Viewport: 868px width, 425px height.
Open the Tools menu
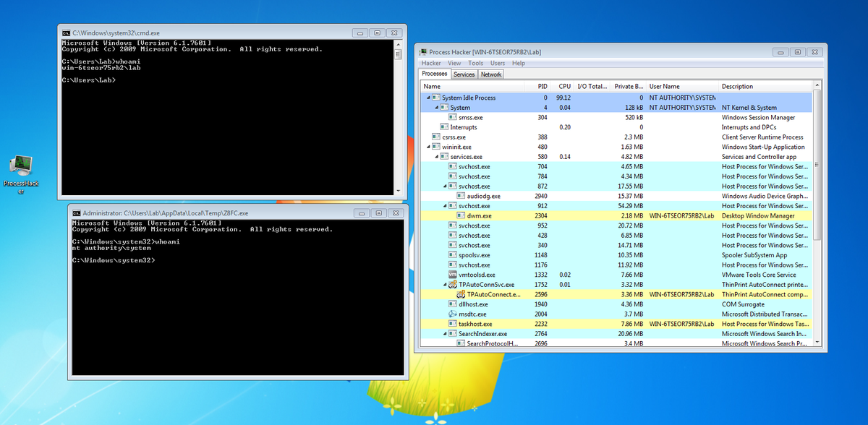(476, 64)
